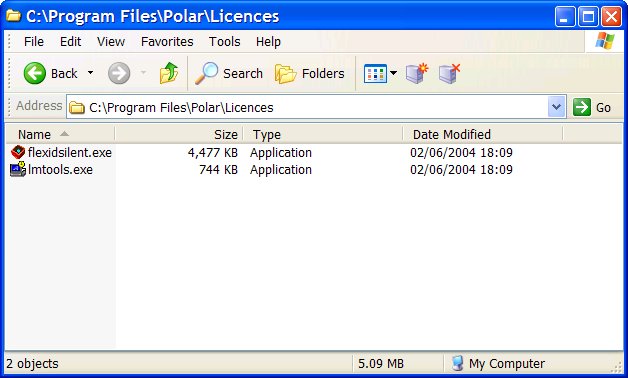Click the green Back arrow button
Screen dimensions: 628x378
[x=35, y=73]
